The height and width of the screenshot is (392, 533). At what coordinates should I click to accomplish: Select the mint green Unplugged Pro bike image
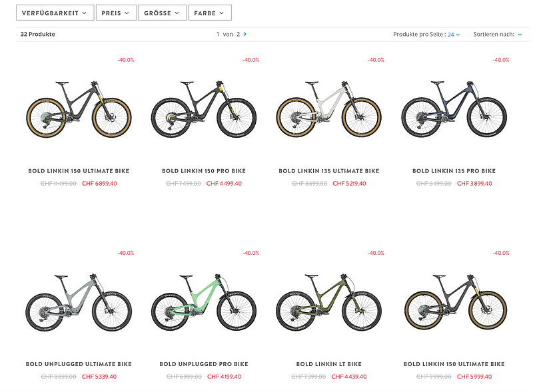pyautogui.click(x=204, y=301)
